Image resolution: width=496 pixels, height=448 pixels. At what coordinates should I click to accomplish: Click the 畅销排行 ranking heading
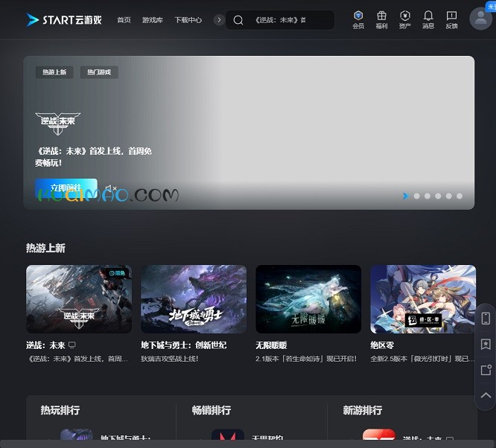212,410
